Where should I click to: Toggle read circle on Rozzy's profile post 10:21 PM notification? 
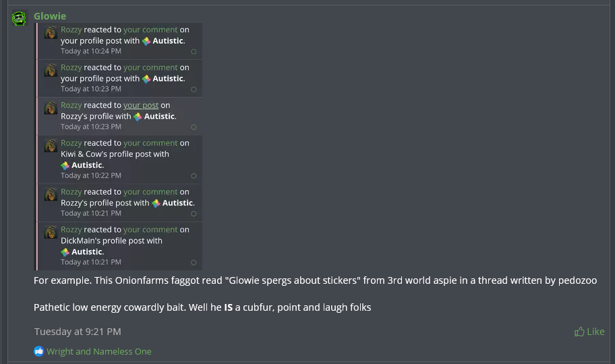pos(194,214)
